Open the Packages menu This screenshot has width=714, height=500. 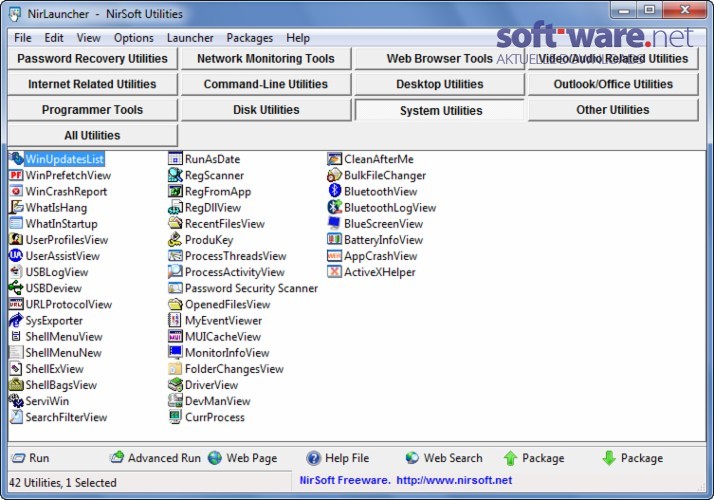click(x=250, y=38)
